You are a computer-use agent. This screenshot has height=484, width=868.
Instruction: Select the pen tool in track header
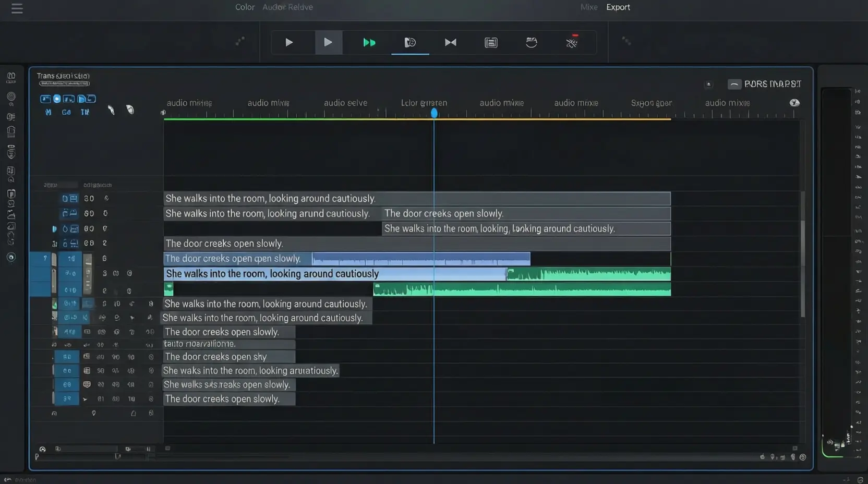(x=111, y=110)
